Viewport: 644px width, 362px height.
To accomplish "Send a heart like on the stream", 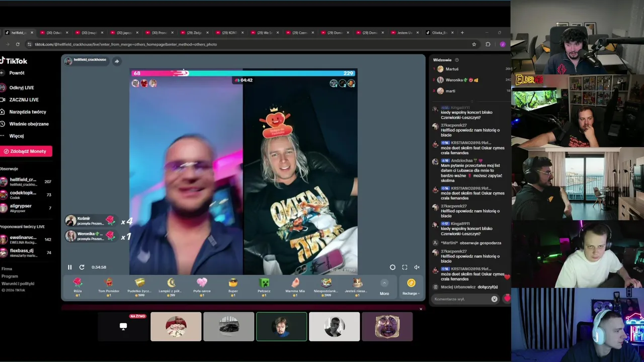I will point(507,298).
